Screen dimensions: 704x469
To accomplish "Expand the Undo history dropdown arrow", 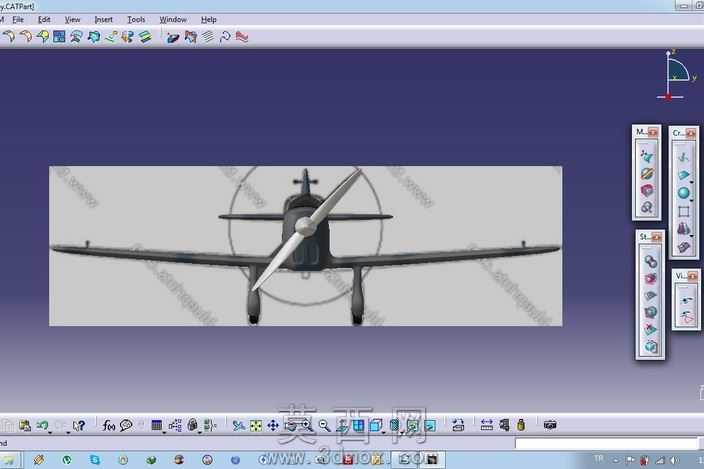I will click(50, 432).
